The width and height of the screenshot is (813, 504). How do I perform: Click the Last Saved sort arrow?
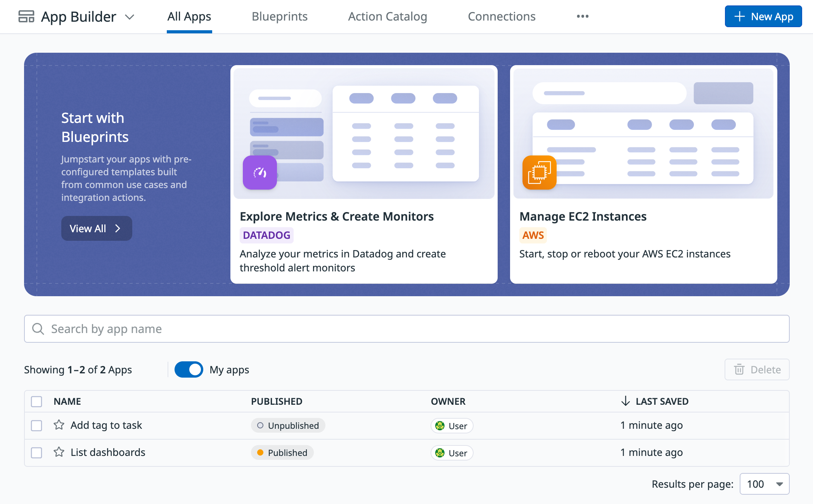(625, 401)
